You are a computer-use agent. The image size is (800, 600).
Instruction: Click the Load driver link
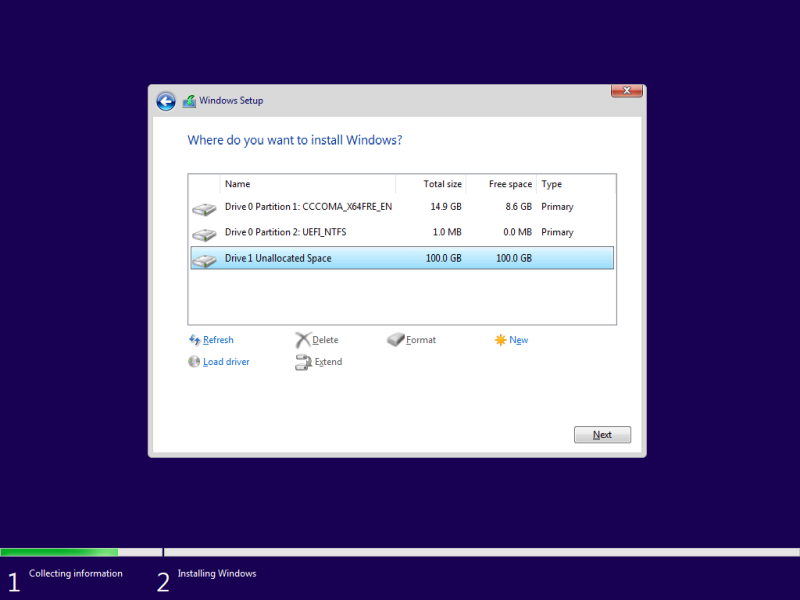coord(226,361)
